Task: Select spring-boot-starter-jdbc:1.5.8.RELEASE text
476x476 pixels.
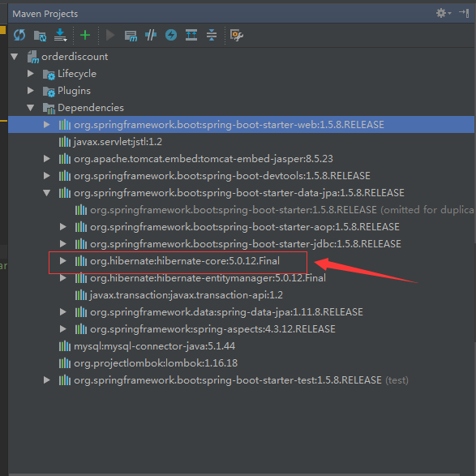Action: tap(246, 244)
